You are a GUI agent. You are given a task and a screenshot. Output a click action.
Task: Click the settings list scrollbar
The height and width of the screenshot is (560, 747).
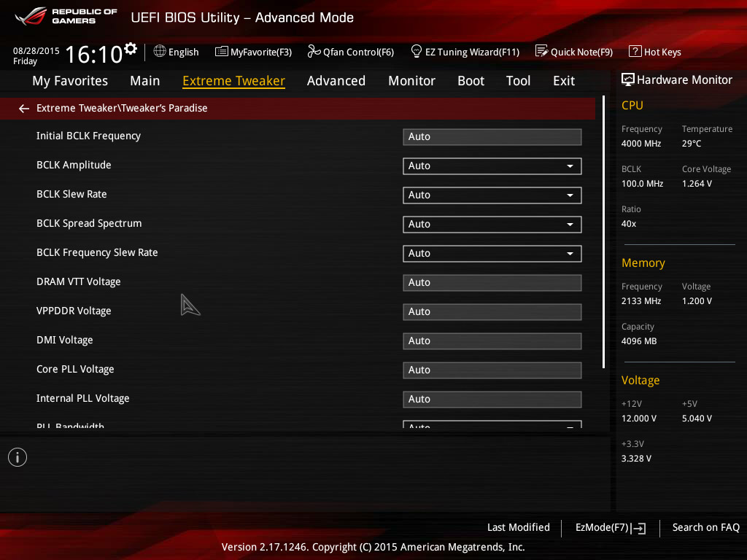click(603, 232)
